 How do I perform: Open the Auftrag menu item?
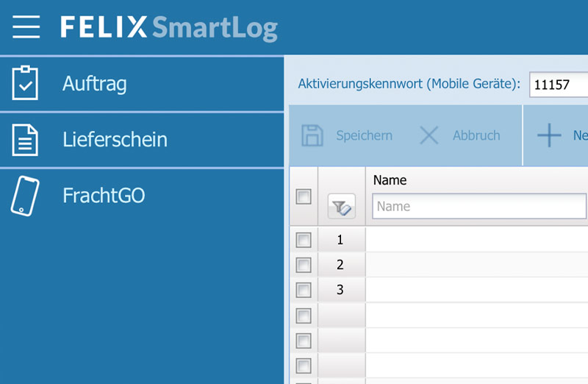click(x=94, y=84)
